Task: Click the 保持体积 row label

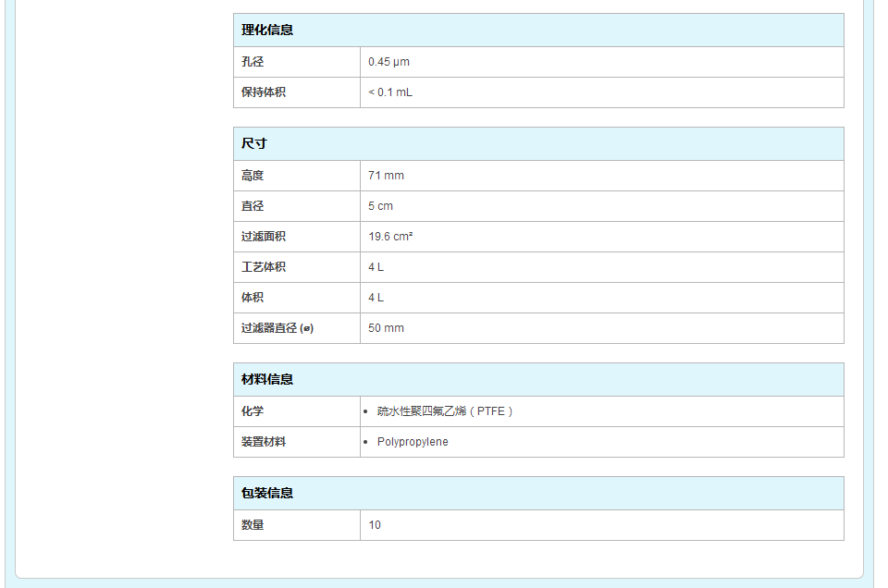Action: tap(259, 92)
